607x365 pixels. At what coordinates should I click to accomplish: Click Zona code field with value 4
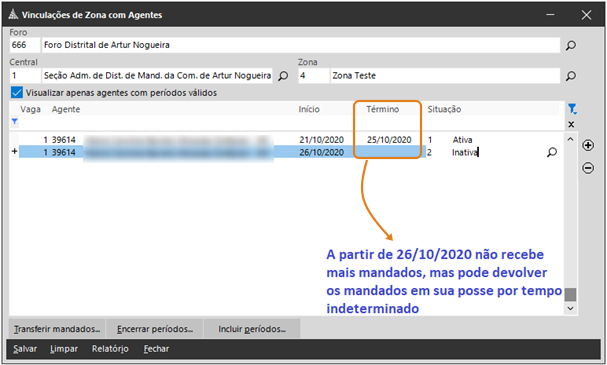pyautogui.click(x=314, y=75)
